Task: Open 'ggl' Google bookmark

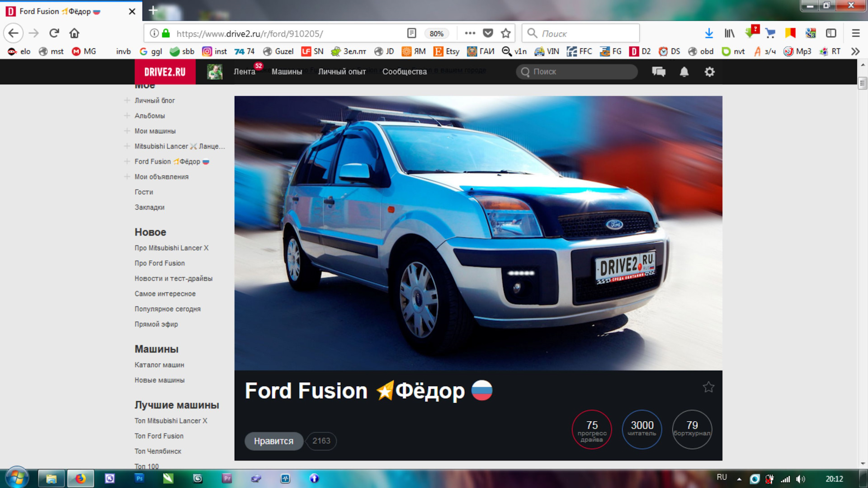Action: click(151, 52)
